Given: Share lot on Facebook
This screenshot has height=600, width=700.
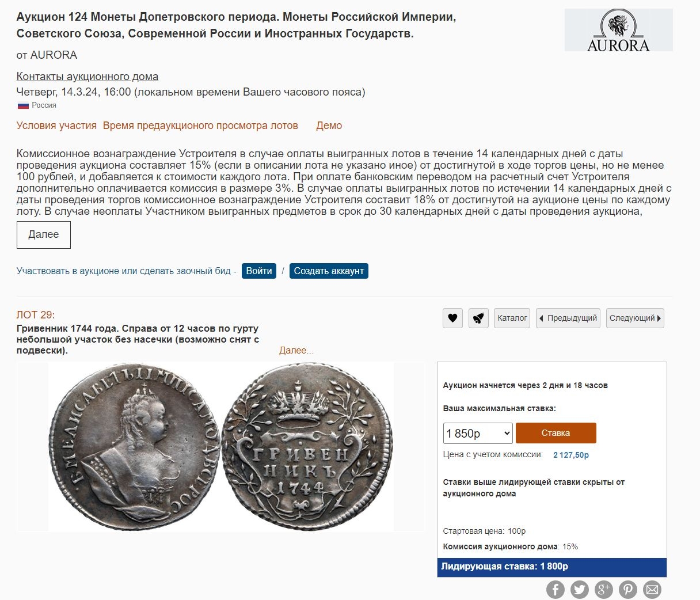Looking at the screenshot, I should click(x=556, y=589).
